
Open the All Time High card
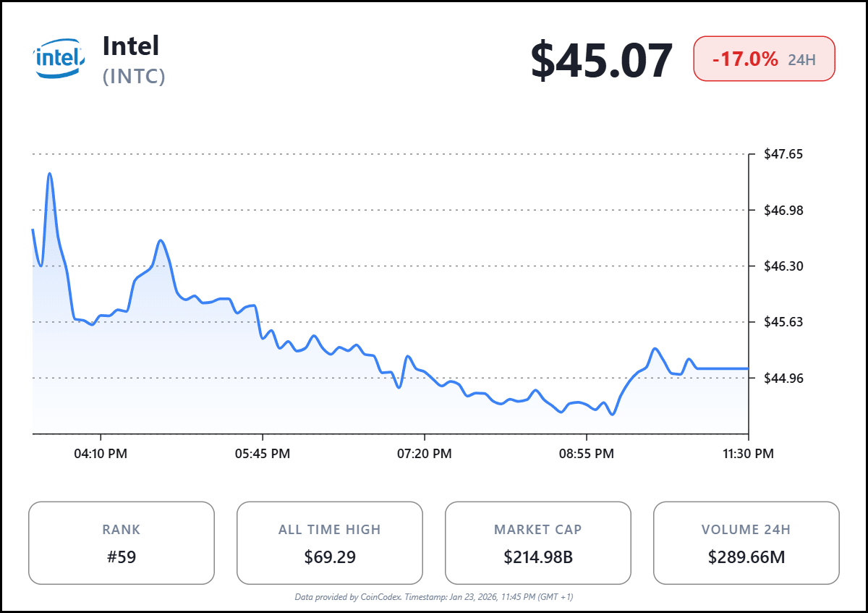coord(330,543)
